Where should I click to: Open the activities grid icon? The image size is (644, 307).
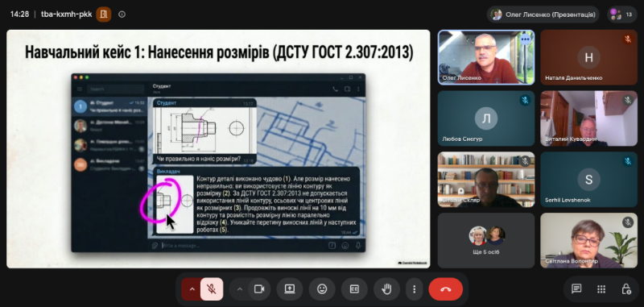[x=601, y=289]
